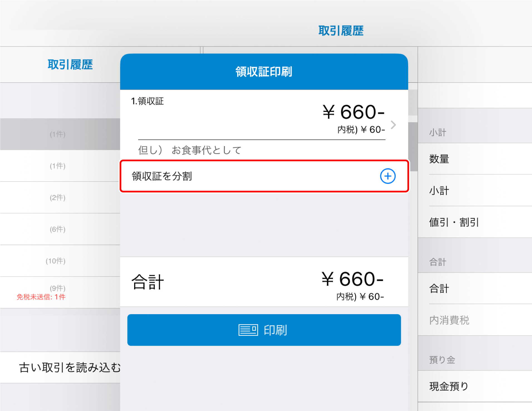The height and width of the screenshot is (411, 532).
Task: Open receipt details with the chevron arrow
Action: [393, 125]
